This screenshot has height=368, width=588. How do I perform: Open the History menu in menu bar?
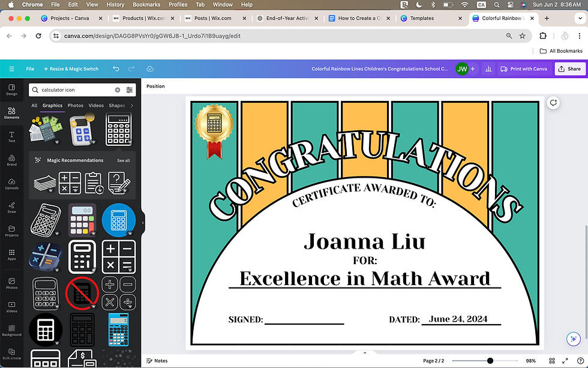[115, 4]
